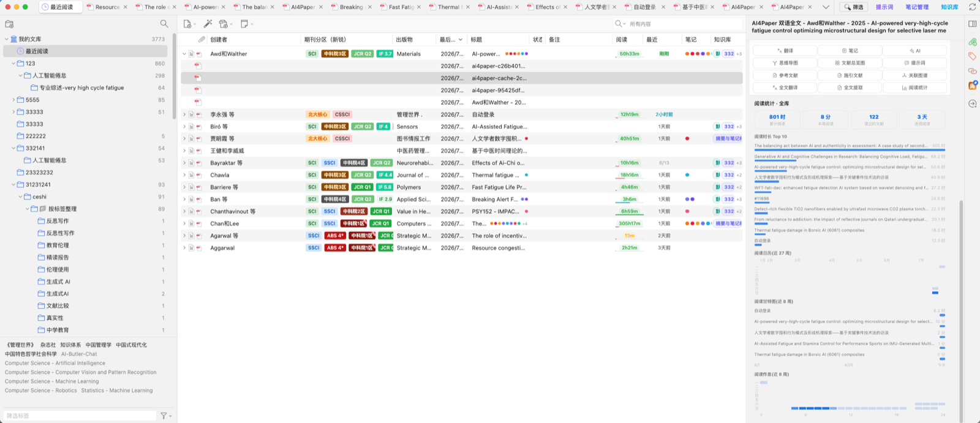Viewport: 980px width, 423px height.
Task: Click the 文献总览图 button
Action: click(x=850, y=63)
